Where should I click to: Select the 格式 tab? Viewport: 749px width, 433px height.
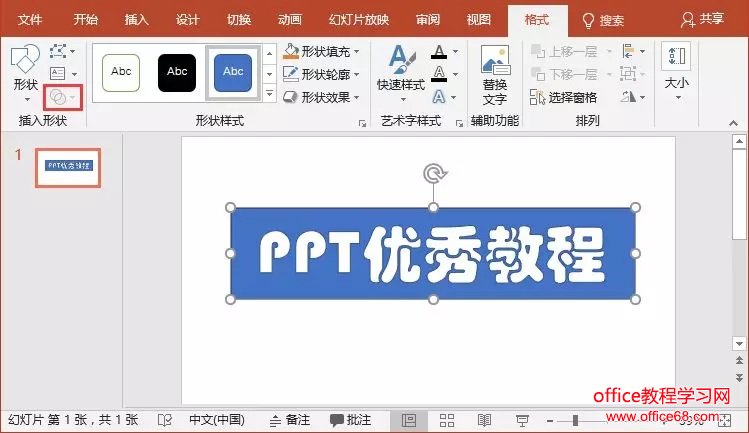coord(537,20)
